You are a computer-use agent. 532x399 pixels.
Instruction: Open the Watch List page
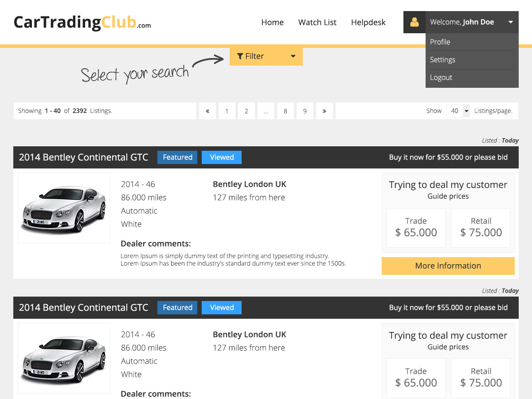317,22
